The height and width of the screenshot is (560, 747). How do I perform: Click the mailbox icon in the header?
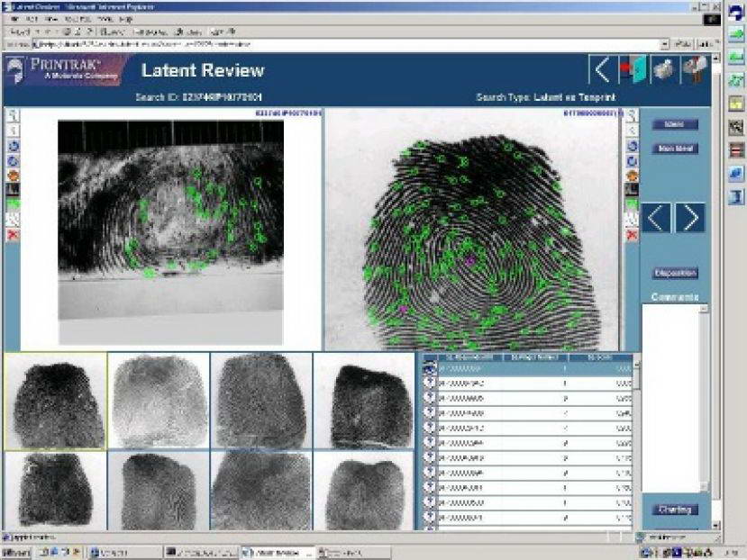694,70
